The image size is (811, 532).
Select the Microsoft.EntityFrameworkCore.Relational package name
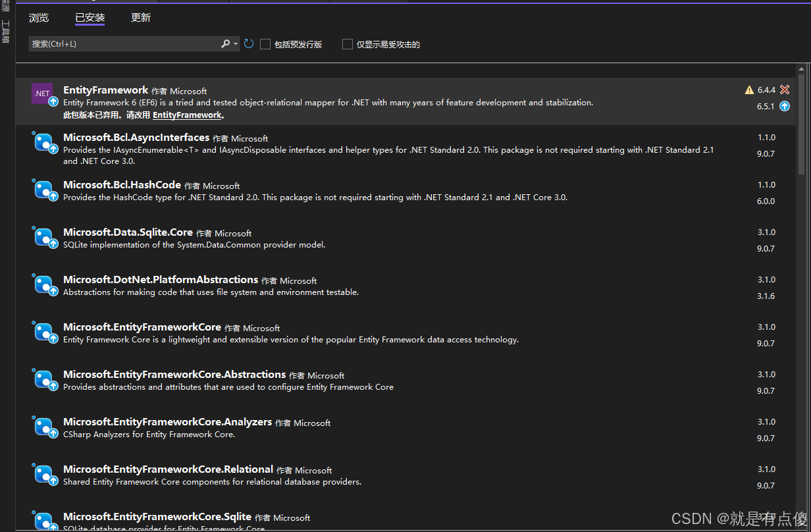tap(168, 469)
